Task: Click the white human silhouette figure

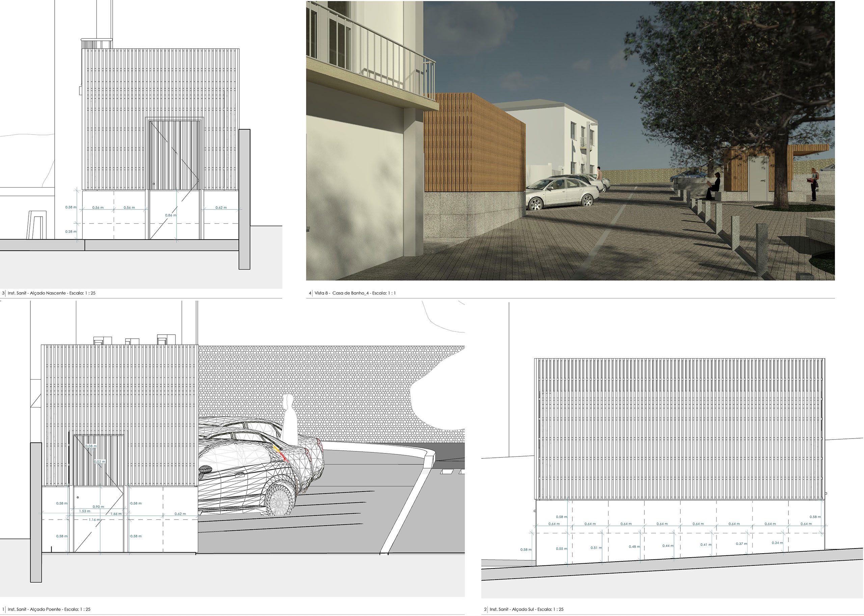Action: point(289,417)
